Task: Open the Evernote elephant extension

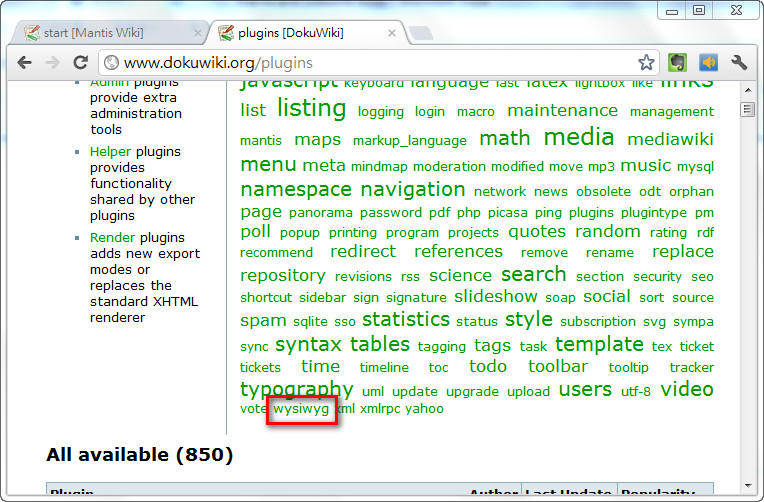Action: (677, 62)
